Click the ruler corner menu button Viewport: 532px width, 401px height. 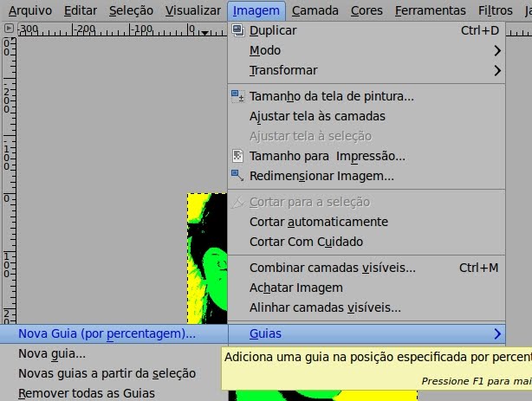(x=9, y=29)
